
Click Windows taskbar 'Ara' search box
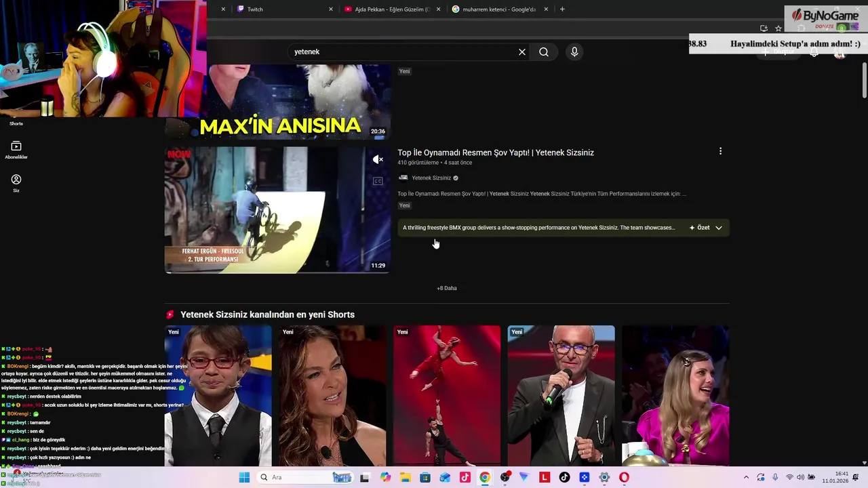click(305, 477)
